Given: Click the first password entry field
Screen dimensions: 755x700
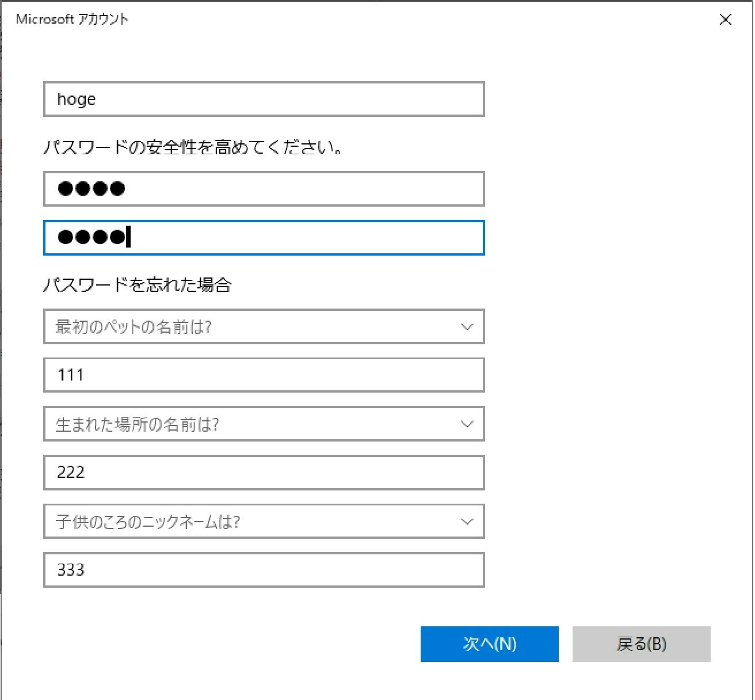Looking at the screenshot, I should (x=262, y=189).
